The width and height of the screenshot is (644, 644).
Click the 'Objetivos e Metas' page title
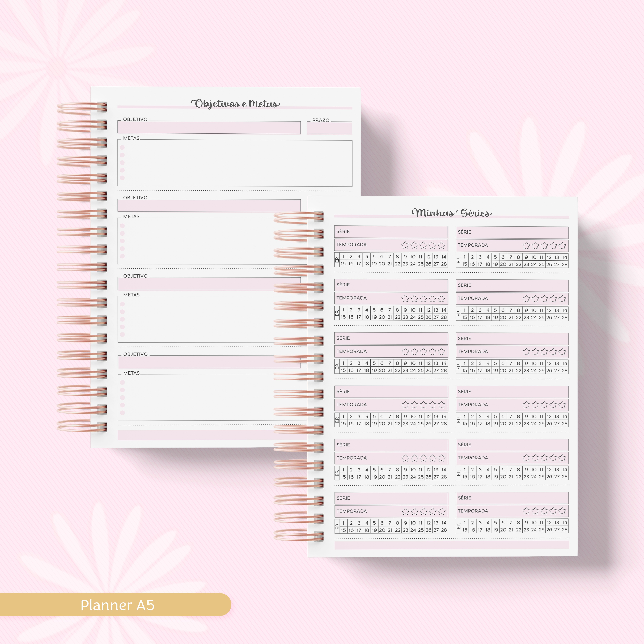coord(235,104)
